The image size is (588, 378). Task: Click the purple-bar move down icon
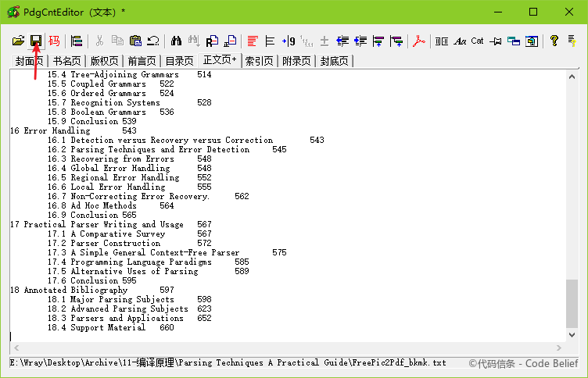pos(378,41)
